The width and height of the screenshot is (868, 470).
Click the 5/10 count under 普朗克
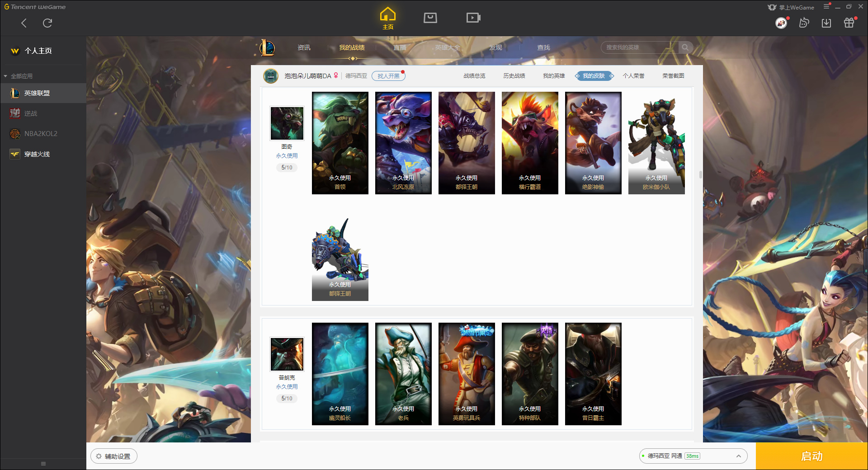(x=287, y=399)
